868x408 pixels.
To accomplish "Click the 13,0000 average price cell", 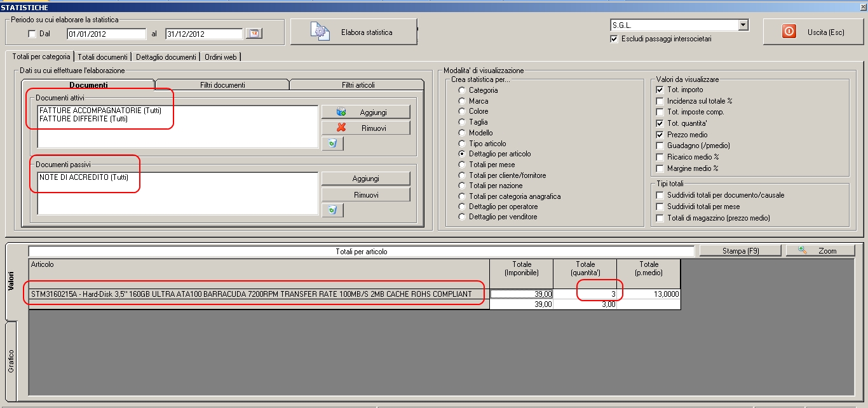I will (x=648, y=294).
